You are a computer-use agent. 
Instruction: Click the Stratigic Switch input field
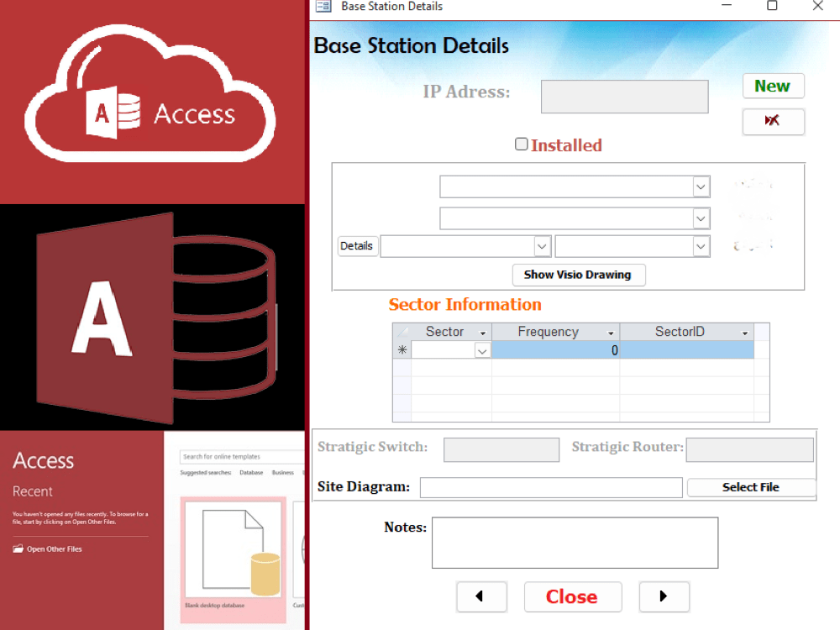(501, 449)
